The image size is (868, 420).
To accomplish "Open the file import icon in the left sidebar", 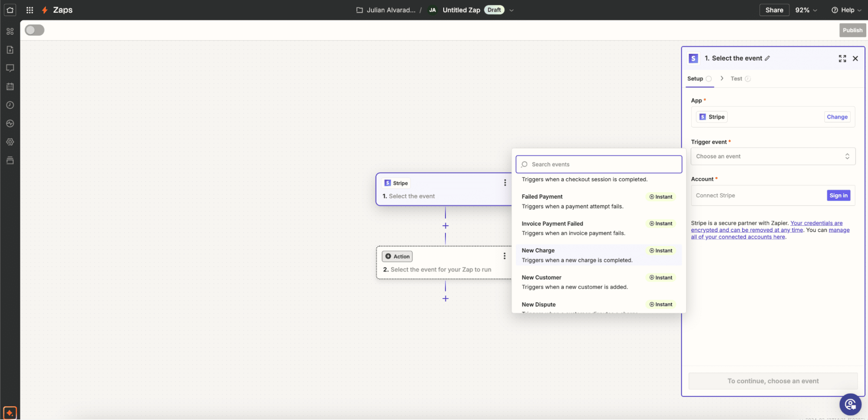I will pos(10,50).
